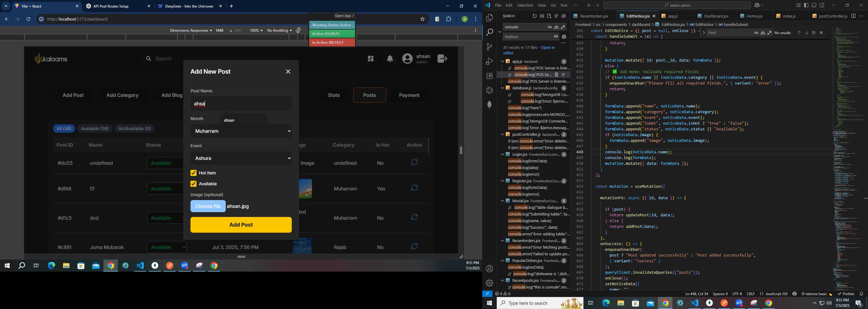The width and height of the screenshot is (868, 309).
Task: Close the editor Find widget
Action: point(822,33)
